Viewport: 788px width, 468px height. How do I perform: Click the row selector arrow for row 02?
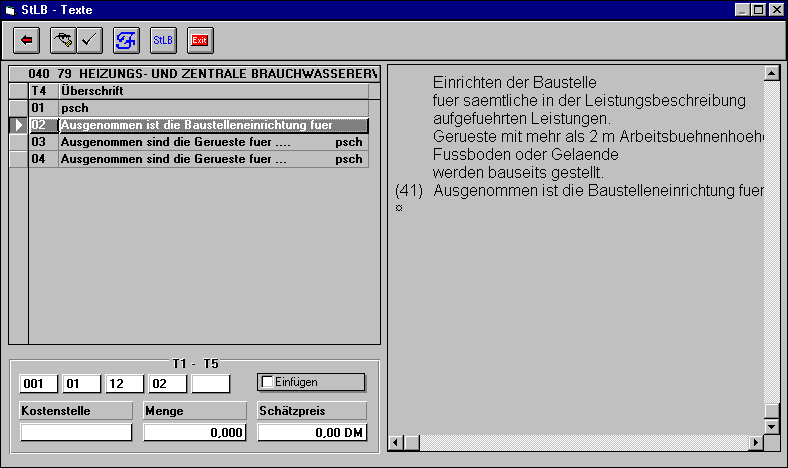point(18,125)
